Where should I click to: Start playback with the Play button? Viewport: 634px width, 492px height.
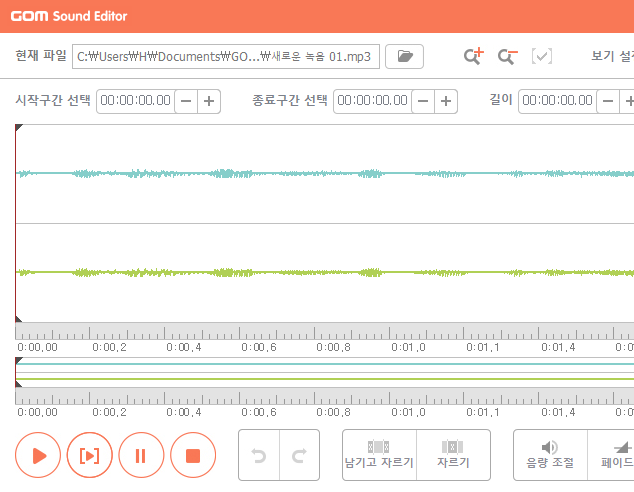pyautogui.click(x=38, y=455)
